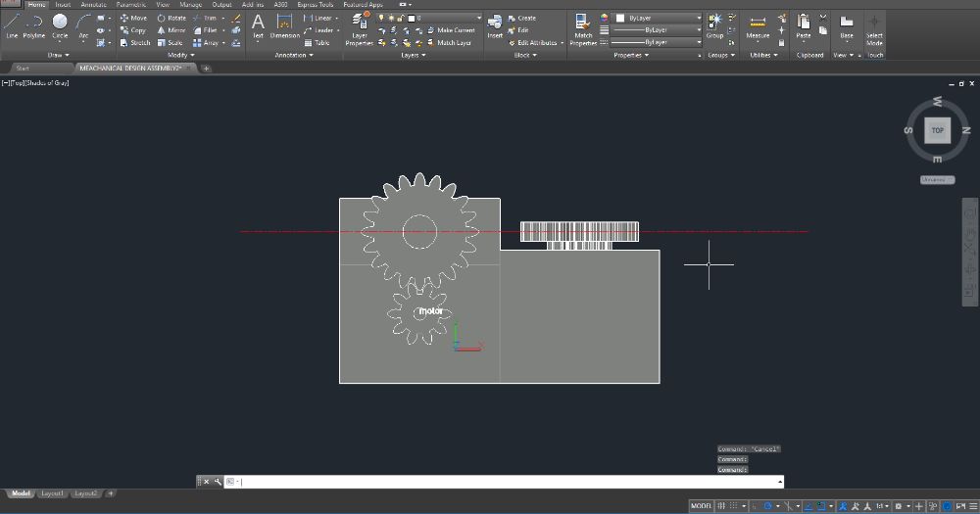Open the layer name dropdown list
Screen dimensions: 980x514
[444, 18]
